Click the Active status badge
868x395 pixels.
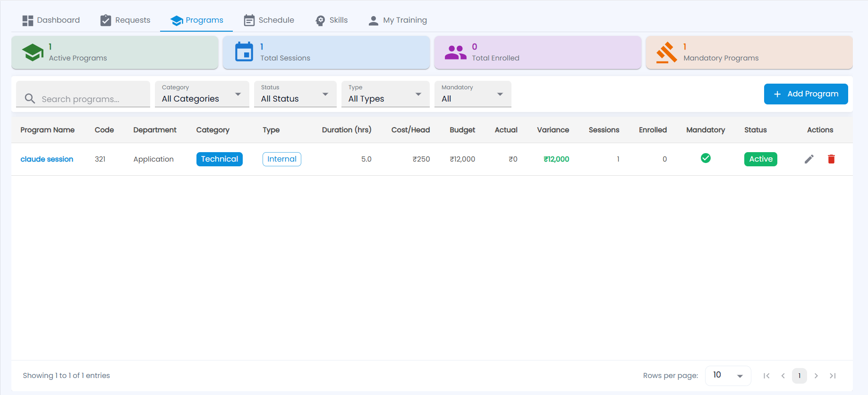click(761, 159)
